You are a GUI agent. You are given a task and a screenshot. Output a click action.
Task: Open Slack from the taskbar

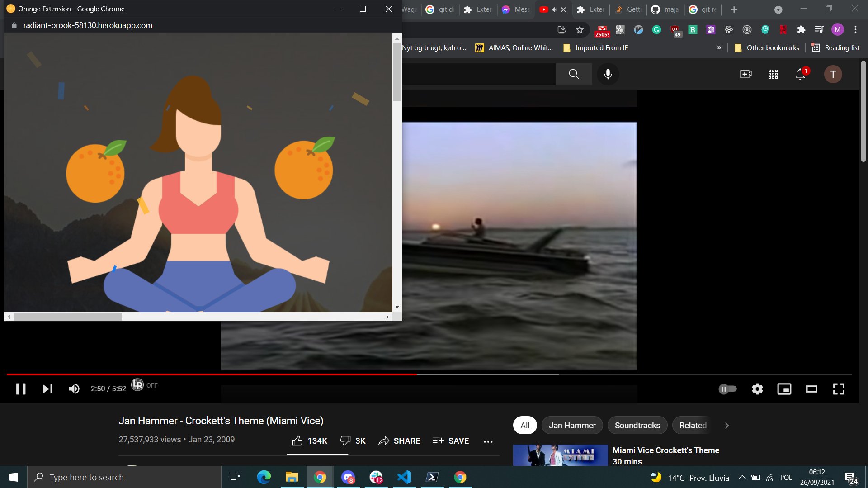click(x=376, y=477)
